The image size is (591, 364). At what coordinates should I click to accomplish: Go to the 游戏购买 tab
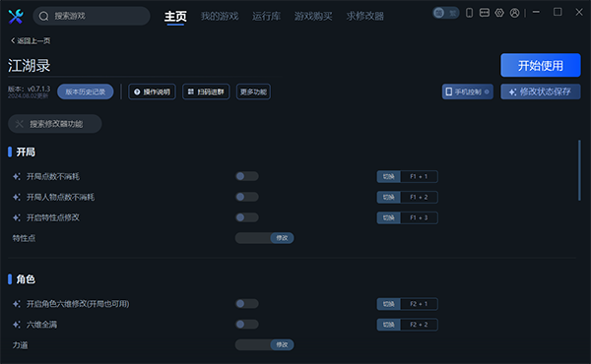313,16
